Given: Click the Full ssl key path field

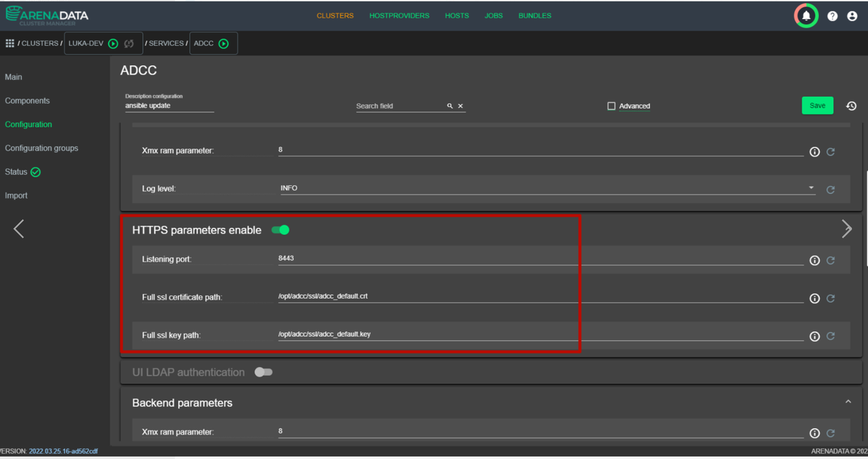Looking at the screenshot, I should coord(541,335).
